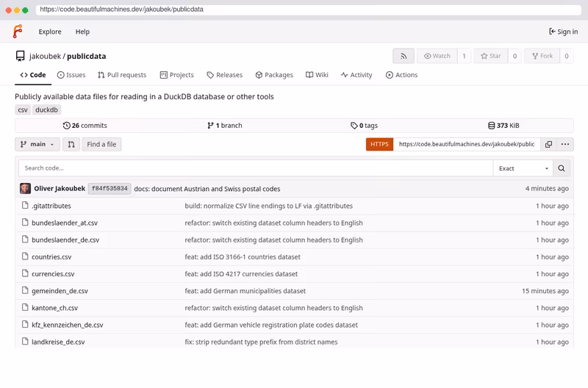Screen dimensions: 588x388
Task: Open the ISO 4217 currencies commit message
Action: tap(241, 273)
